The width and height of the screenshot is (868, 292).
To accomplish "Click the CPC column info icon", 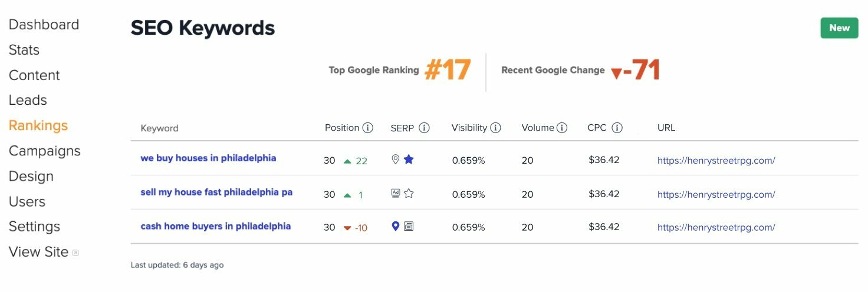I will 617,128.
